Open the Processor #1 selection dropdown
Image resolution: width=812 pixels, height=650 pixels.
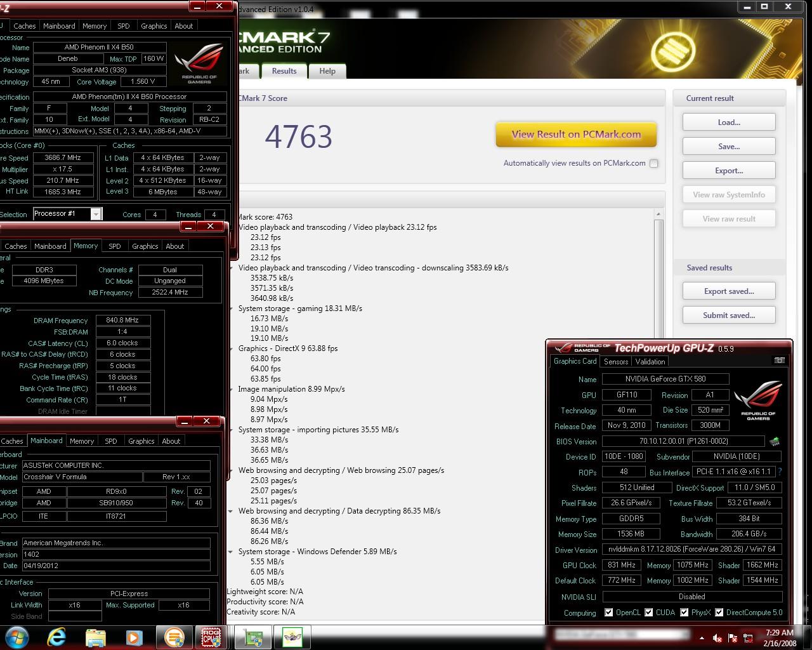click(95, 214)
